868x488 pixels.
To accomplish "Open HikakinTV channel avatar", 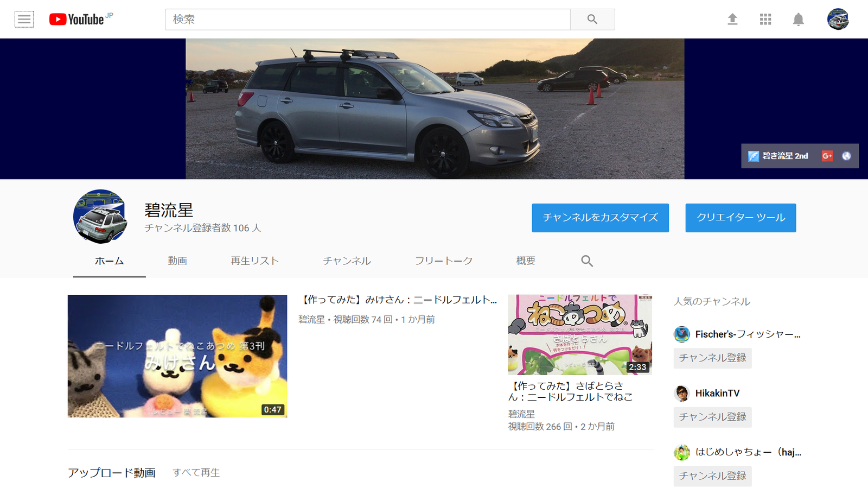I will (682, 394).
